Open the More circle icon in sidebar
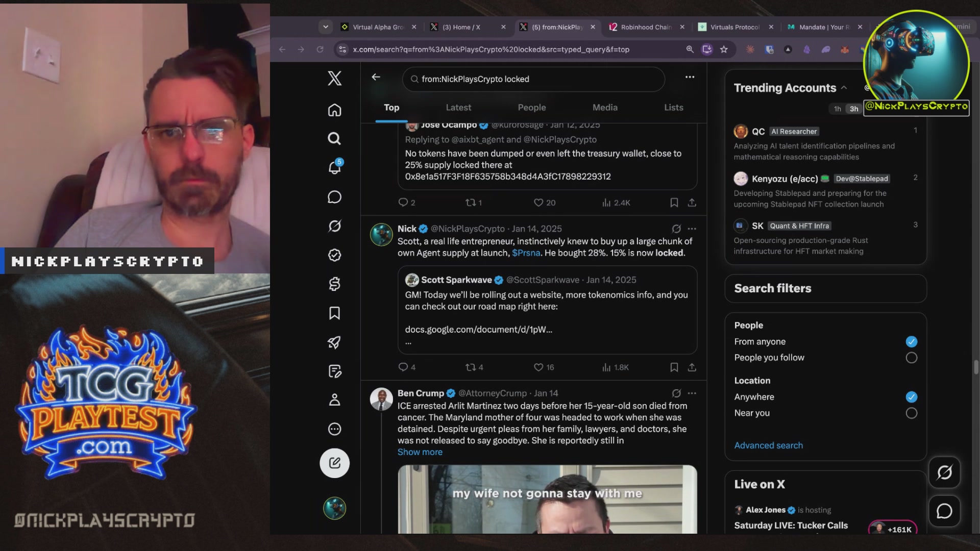This screenshot has height=551, width=980. (334, 429)
